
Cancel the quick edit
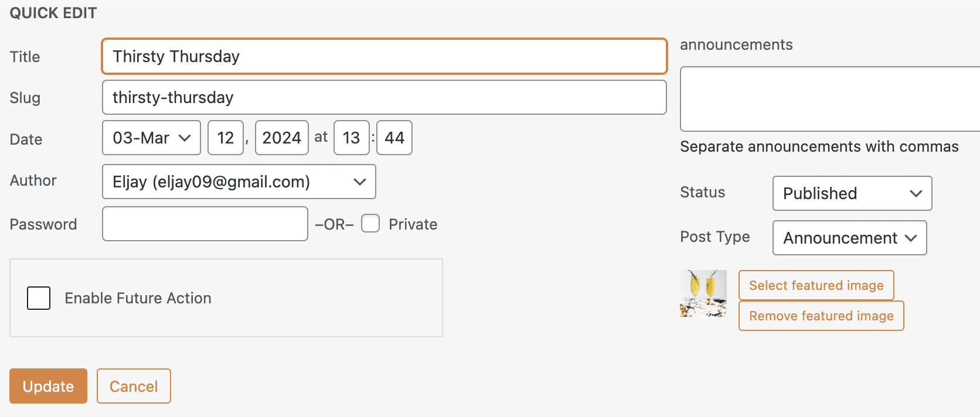(134, 386)
